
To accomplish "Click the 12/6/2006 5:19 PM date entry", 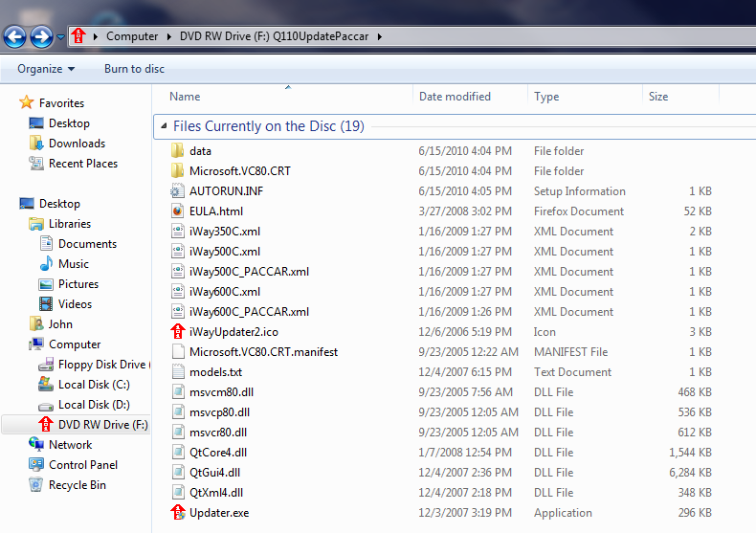I will [x=465, y=332].
